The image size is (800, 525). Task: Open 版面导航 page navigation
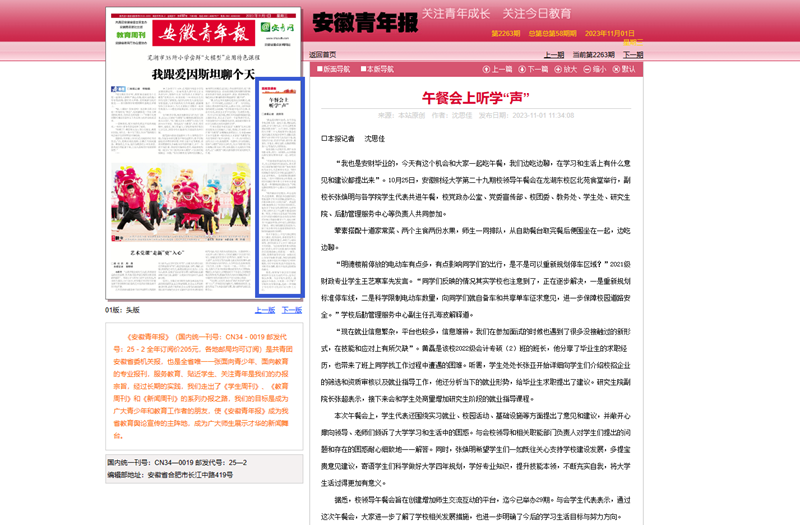pyautogui.click(x=334, y=70)
